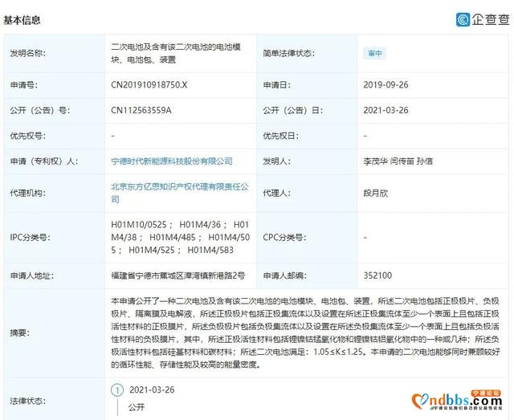514x420 pixels.
Task: Click the CPC分类号 label
Action: [x=284, y=238]
